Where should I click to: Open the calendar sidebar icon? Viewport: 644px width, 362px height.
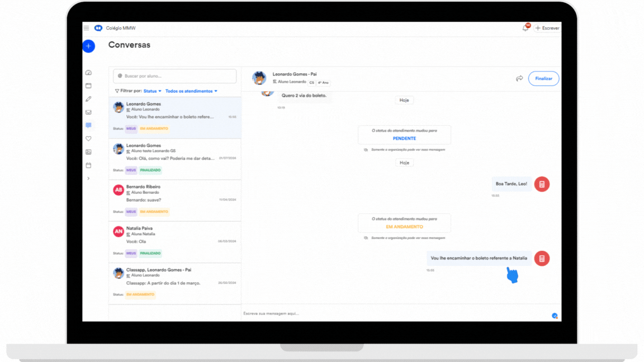[x=88, y=165]
